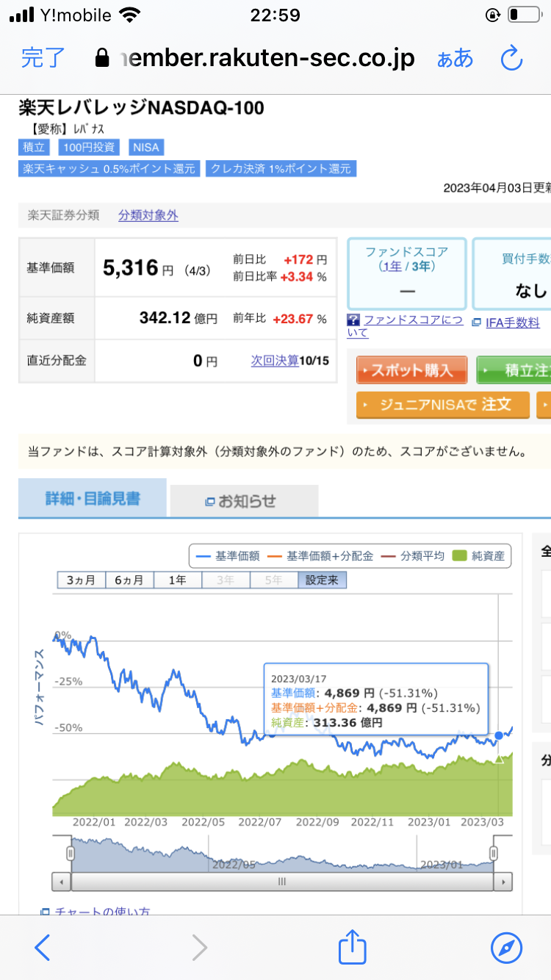This screenshot has height=980, width=551.
Task: Click the +23.67 % year-over-year figure
Action: 299,319
